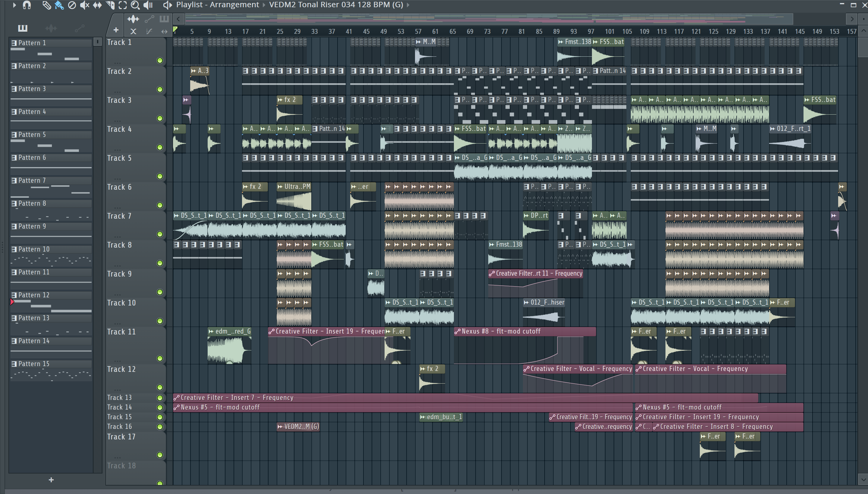This screenshot has height=494, width=868.
Task: Open menu of DP..rt clip on Track 7
Action: click(x=526, y=216)
